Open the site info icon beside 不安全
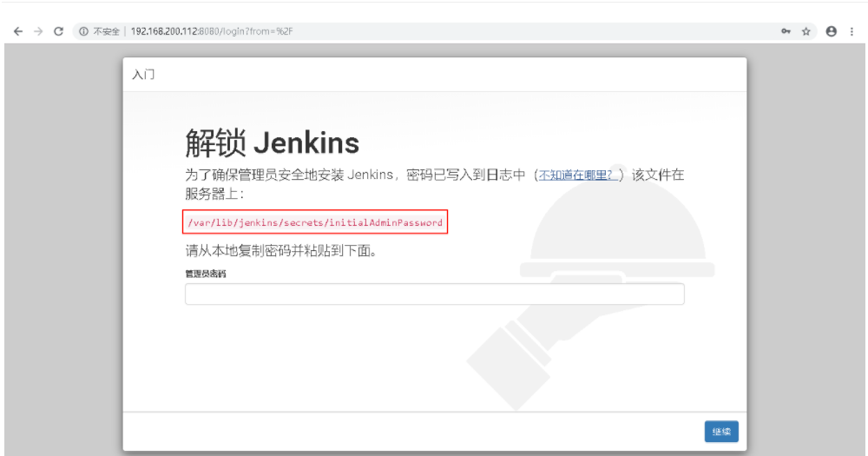The image size is (868, 456). [83, 31]
